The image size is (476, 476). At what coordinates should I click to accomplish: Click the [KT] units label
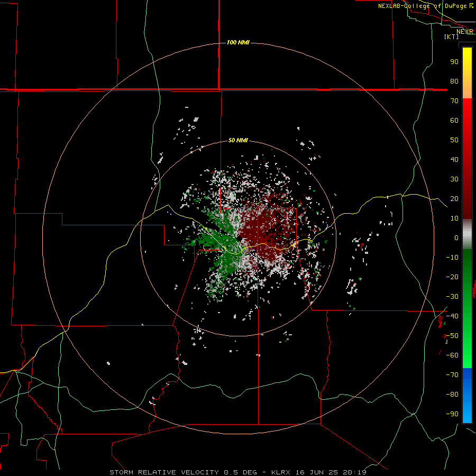(x=452, y=36)
